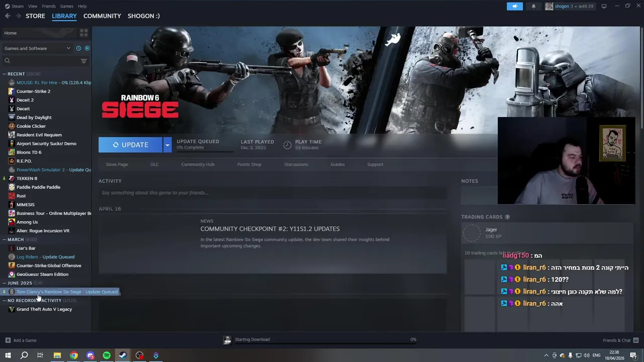Open the Points Shop link
644x362 pixels.
[x=249, y=164]
